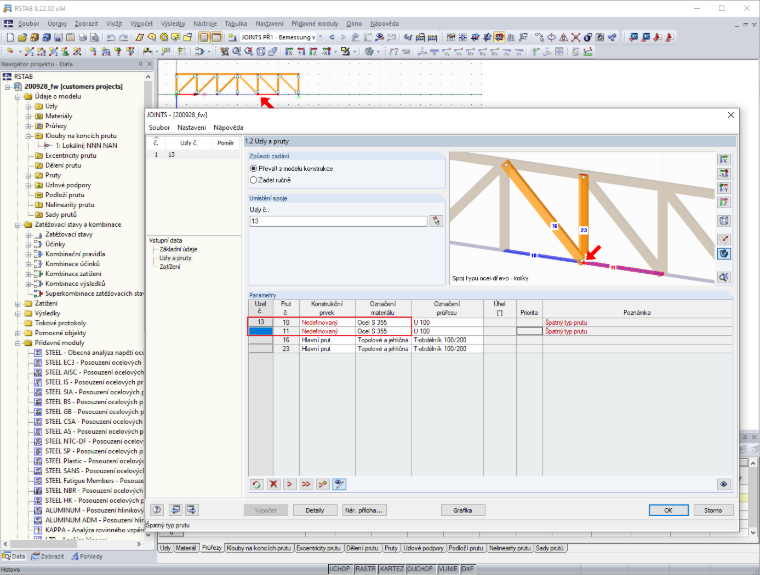Click the 'Topolové a jehlična' cell for member 16
Image resolution: width=760 pixels, height=575 pixels.
pyautogui.click(x=383, y=340)
